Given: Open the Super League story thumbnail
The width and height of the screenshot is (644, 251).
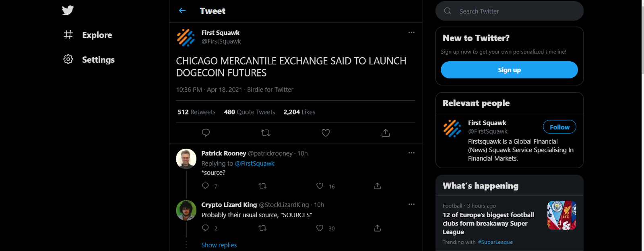Looking at the screenshot, I should 561,215.
